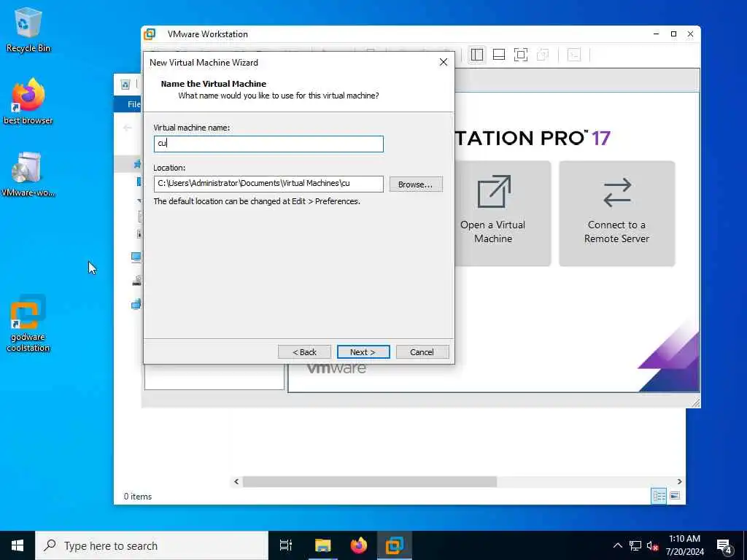Viewport: 747px width, 560px height.
Task: Click the network tray icon
Action: pyautogui.click(x=635, y=545)
